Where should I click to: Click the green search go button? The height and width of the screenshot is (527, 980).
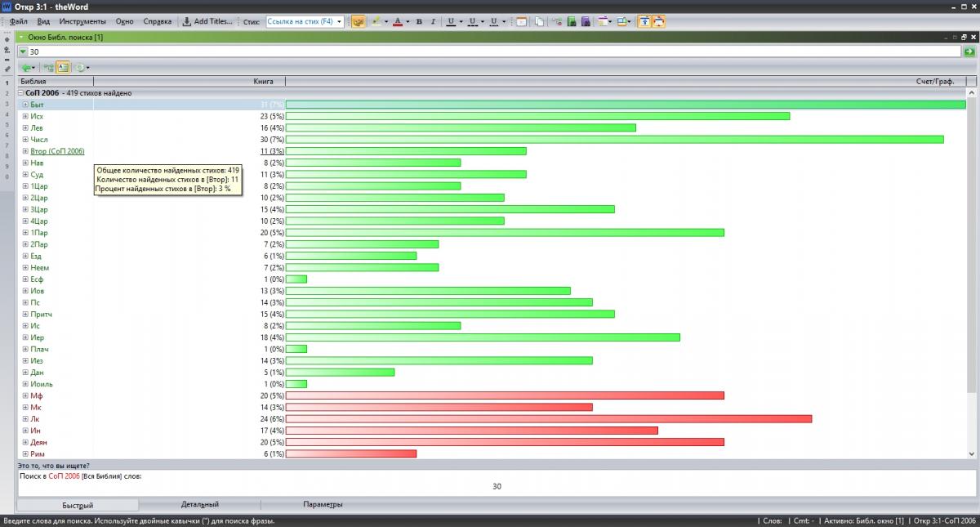[x=969, y=51]
